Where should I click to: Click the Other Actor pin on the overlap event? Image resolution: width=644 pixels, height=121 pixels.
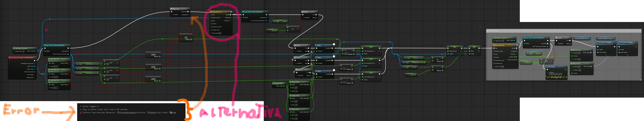(34, 66)
